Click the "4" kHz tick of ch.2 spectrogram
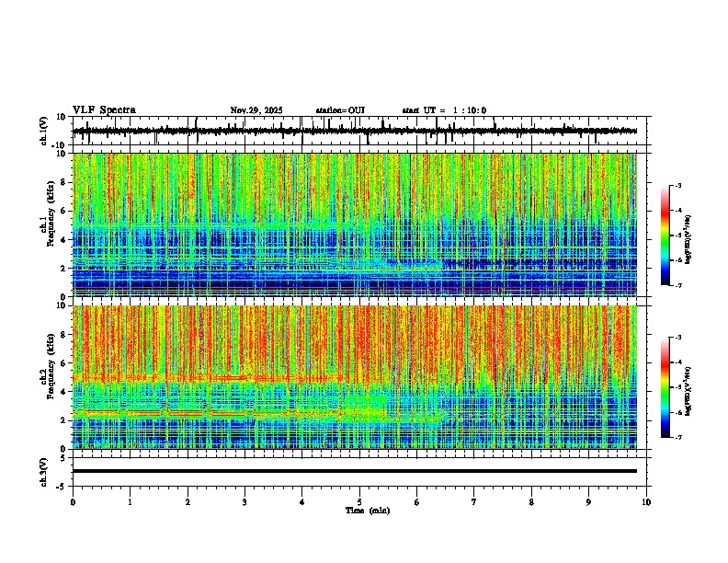 (63, 392)
